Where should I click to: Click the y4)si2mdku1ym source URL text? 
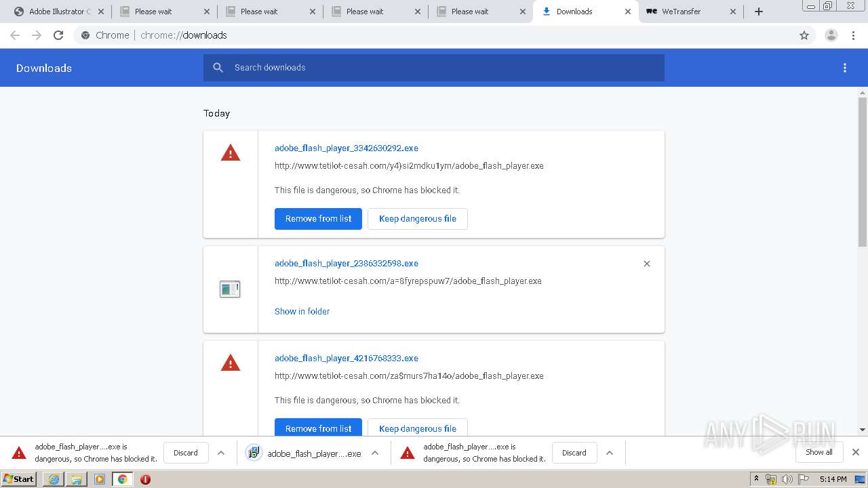(409, 165)
